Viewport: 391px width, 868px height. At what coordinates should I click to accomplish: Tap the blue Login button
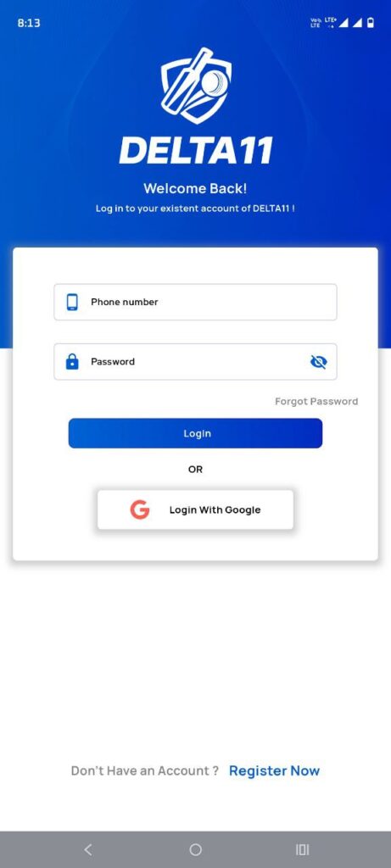point(195,433)
